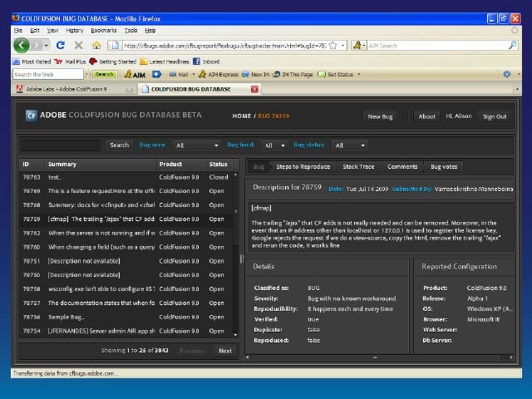Click the New Bug button
The image size is (532, 399).
point(380,116)
